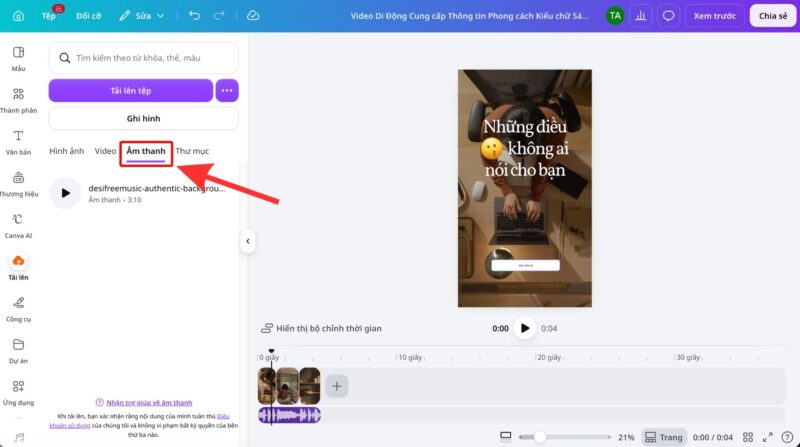Toggle the Trang pages view button
Screen dimensions: 800x447
(x=664, y=437)
